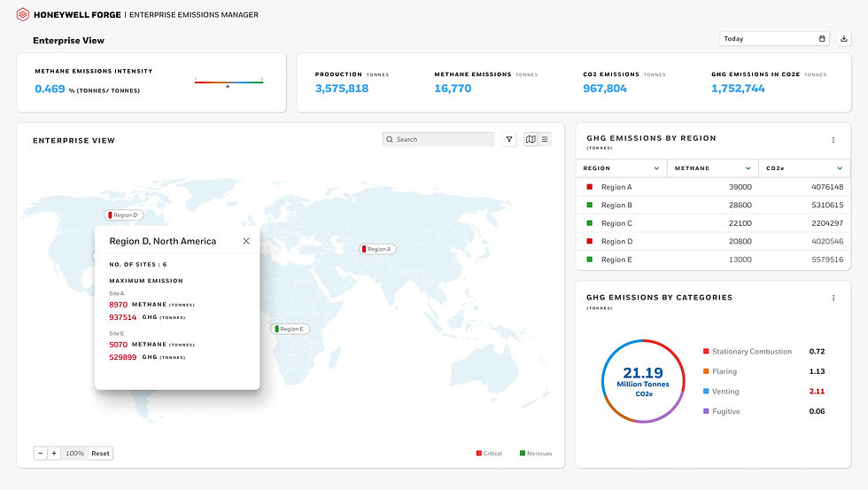Click GHG Emissions value 1,752,744

point(738,89)
